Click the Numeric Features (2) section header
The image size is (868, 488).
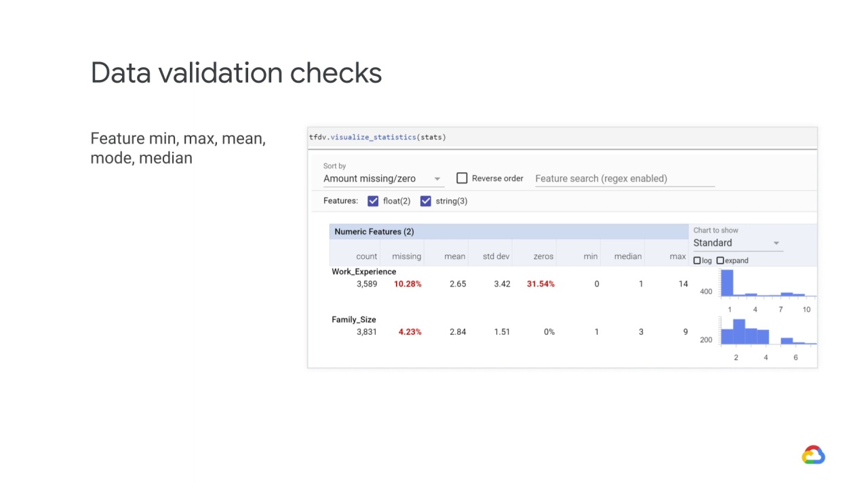click(374, 232)
